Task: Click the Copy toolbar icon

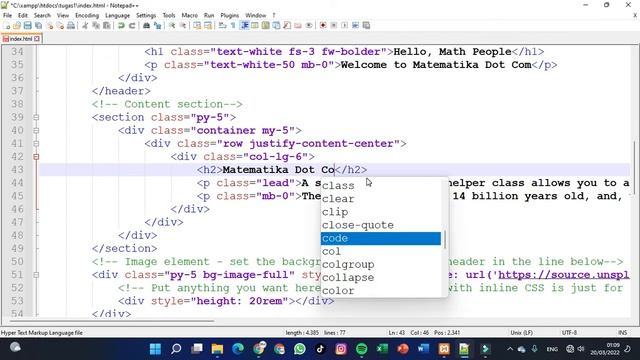Action: (x=96, y=25)
